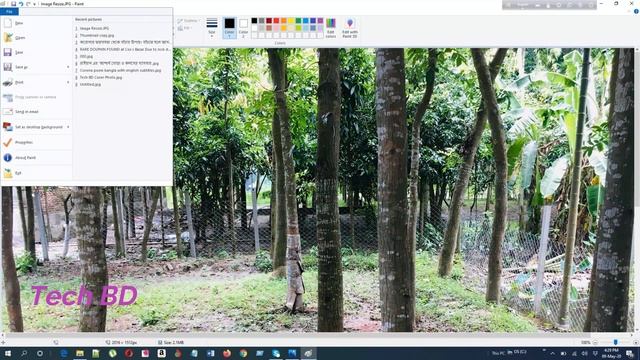This screenshot has width=640, height=360.
Task: Click the Save icon in quick access toolbar
Action: (x=13, y=4)
